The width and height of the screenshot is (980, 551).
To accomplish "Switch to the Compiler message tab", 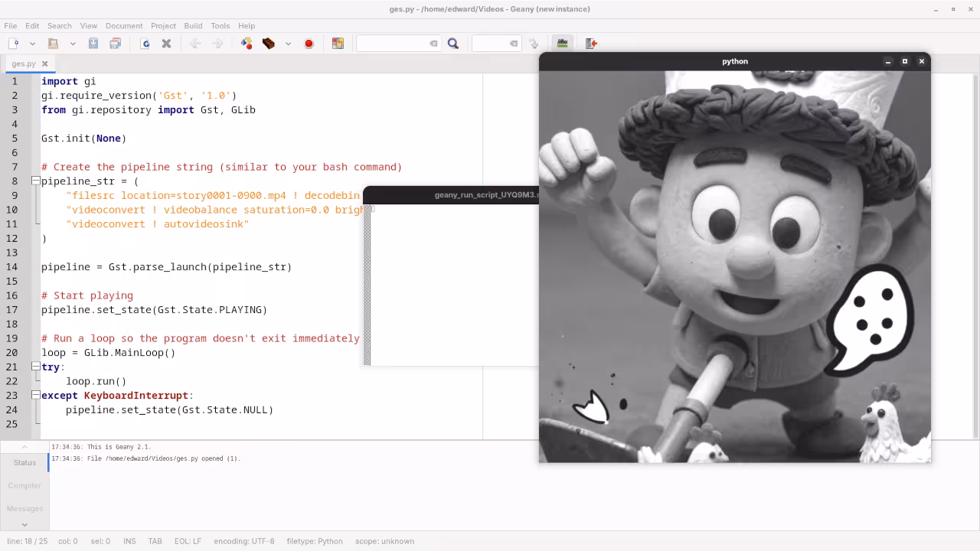I will click(24, 485).
